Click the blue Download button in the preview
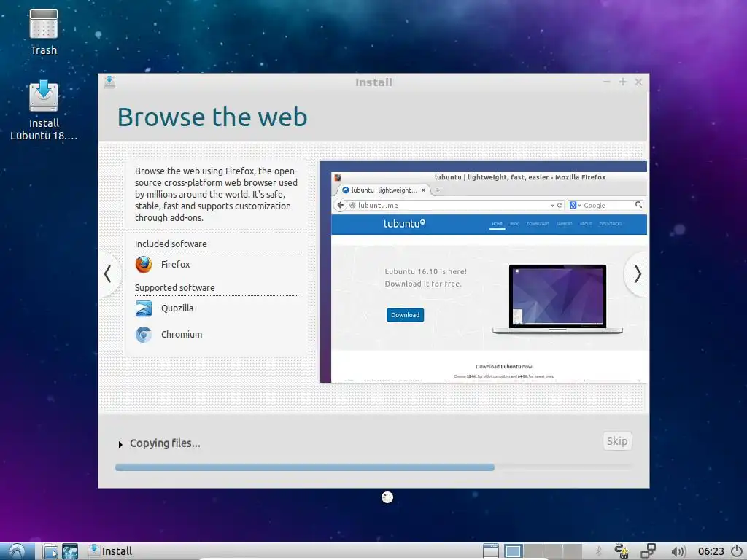747x560 pixels. tap(405, 315)
